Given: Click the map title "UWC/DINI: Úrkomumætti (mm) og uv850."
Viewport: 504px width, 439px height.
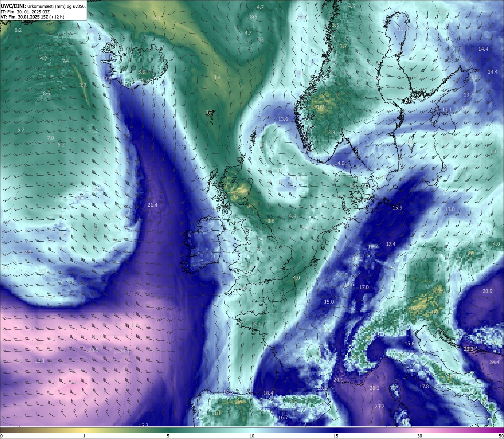Looking at the screenshot, I should 43,6.
